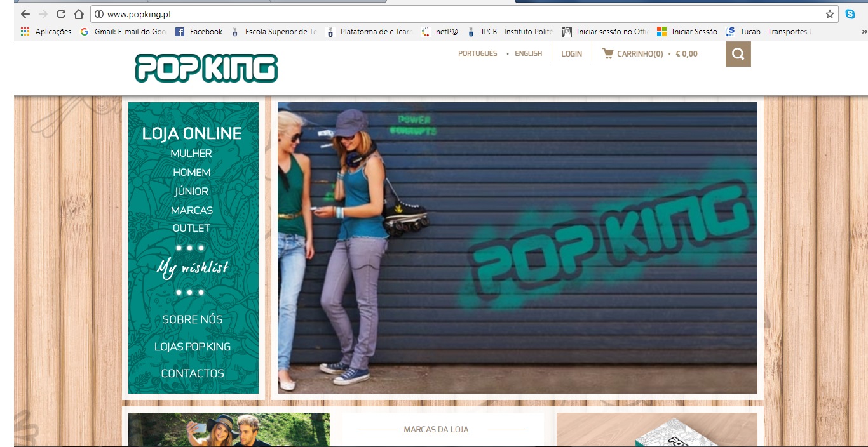Viewport: 868px width, 447px height.
Task: Click the browser back arrow
Action: click(25, 14)
